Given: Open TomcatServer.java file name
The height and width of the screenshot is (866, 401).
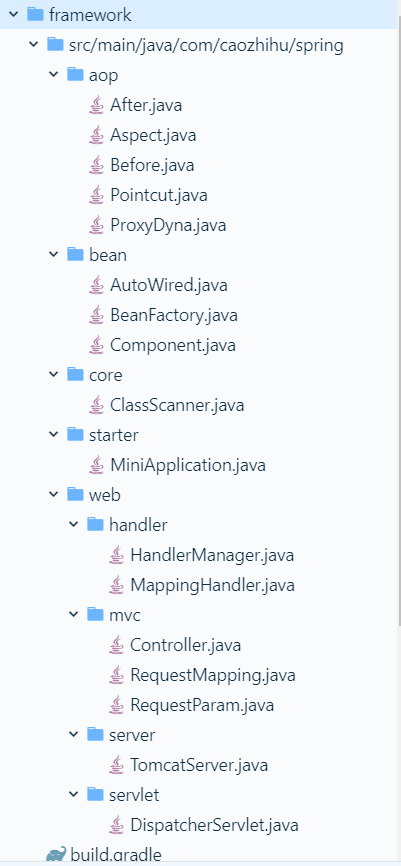Looking at the screenshot, I should click(199, 765).
